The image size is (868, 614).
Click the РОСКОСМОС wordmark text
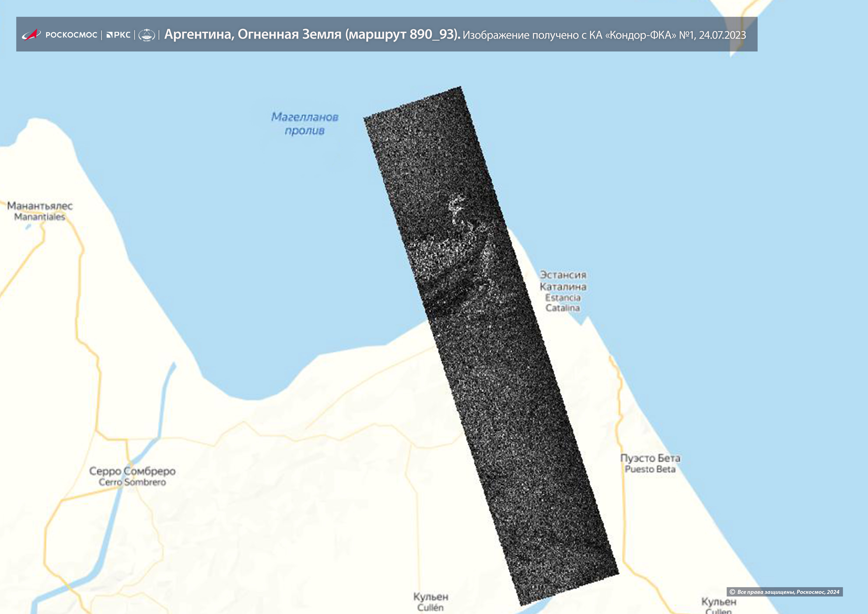point(71,35)
